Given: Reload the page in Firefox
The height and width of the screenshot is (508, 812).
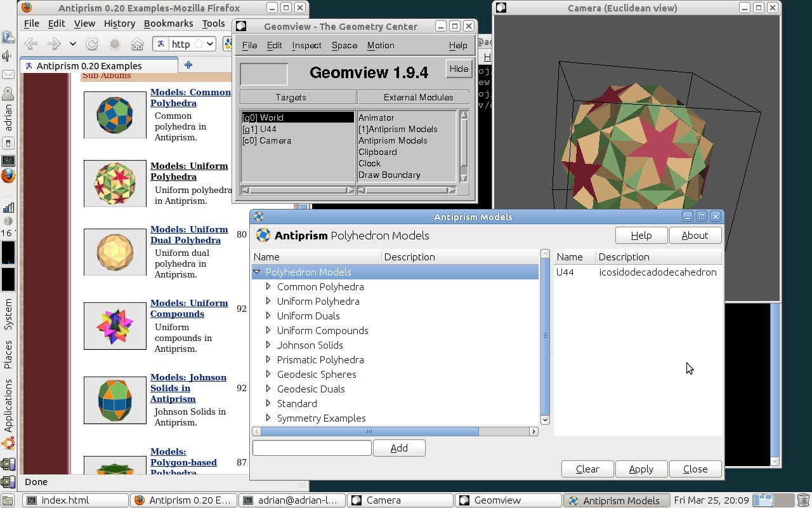Looking at the screenshot, I should point(92,44).
